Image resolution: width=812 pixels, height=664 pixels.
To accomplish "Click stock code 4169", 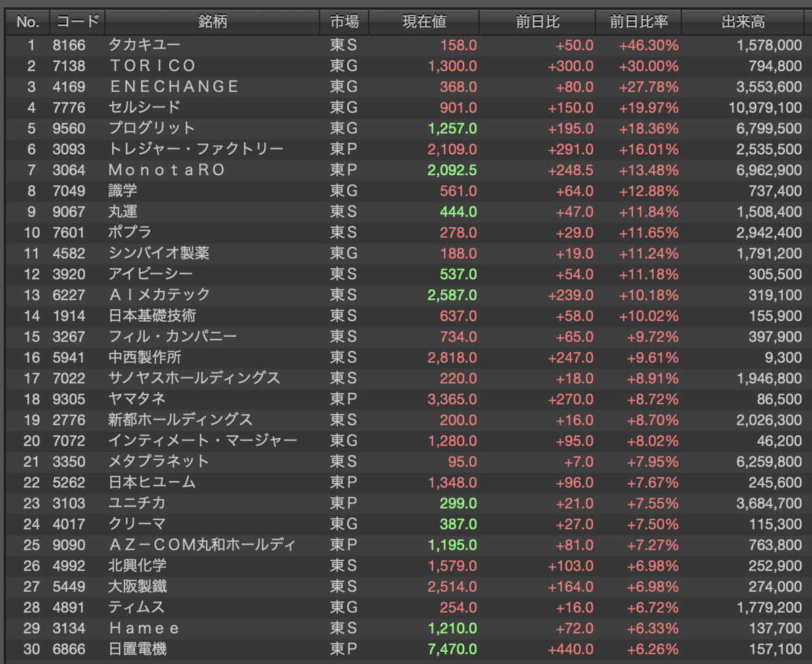I will [x=69, y=87].
